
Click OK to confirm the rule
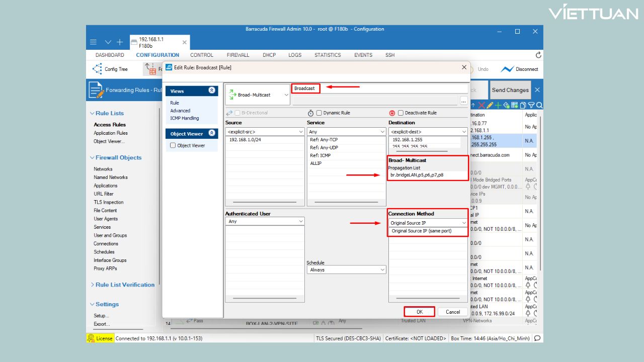419,312
